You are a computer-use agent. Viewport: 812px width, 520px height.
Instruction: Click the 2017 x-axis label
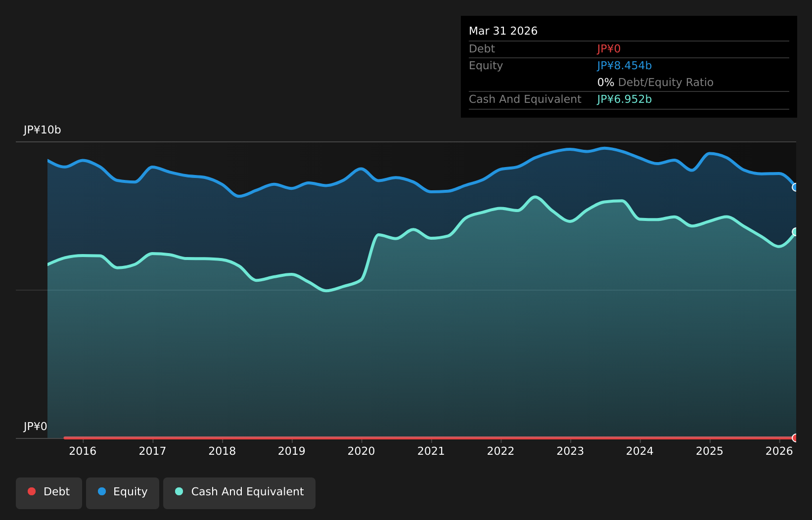pos(152,451)
